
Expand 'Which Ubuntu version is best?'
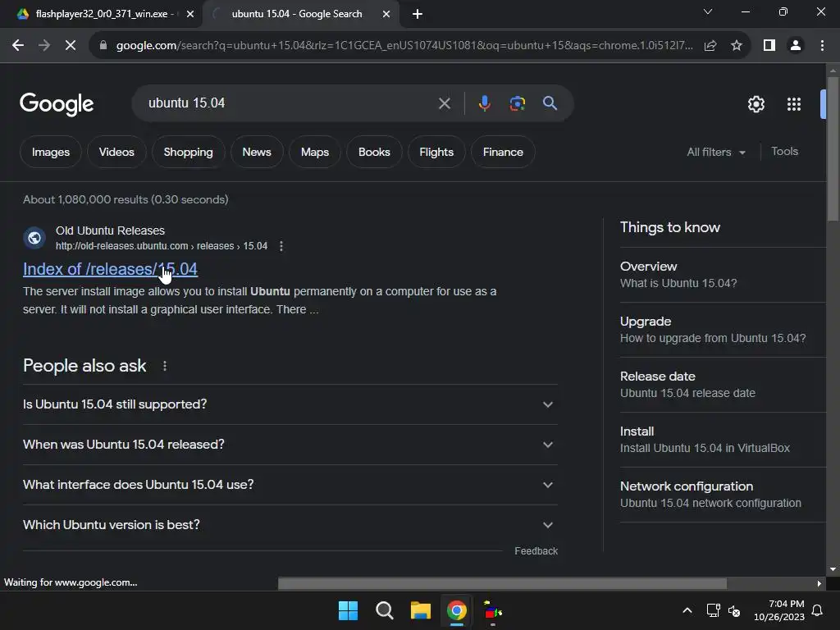(290, 525)
